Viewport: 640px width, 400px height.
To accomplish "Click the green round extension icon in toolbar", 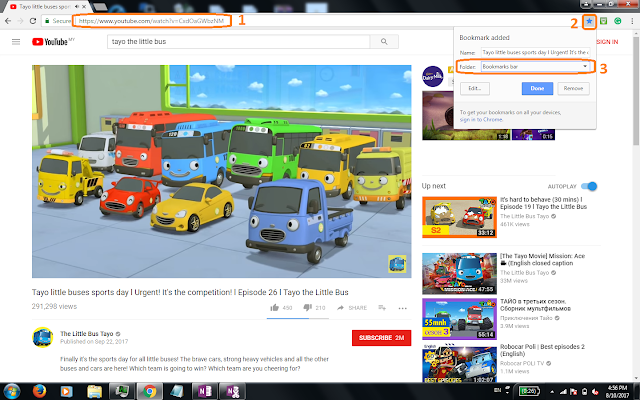I will [x=618, y=21].
